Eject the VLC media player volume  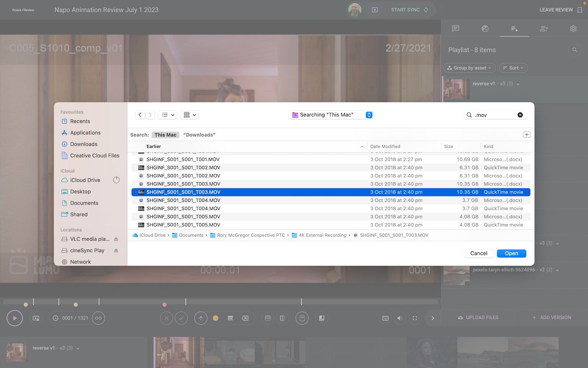pos(116,239)
